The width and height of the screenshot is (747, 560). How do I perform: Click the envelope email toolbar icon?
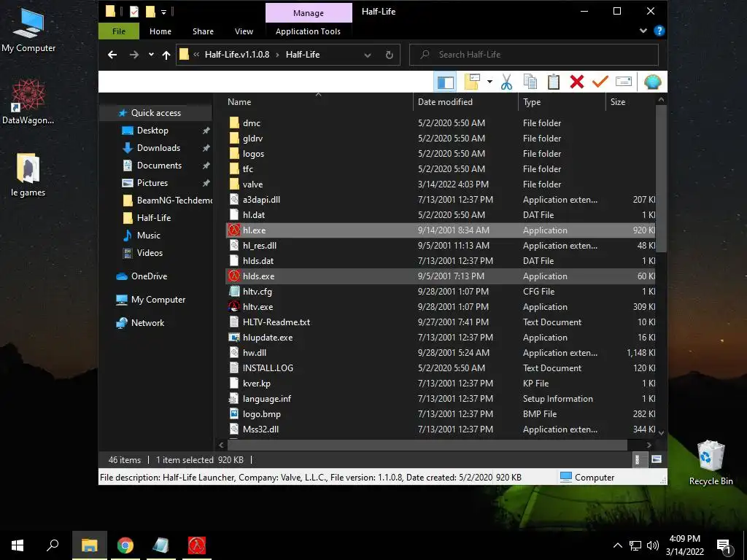(x=624, y=82)
